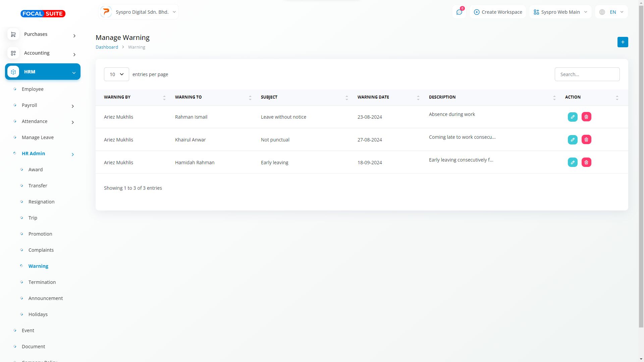The image size is (644, 362).
Task: Edit the Hamidah Rahman warning entry
Action: 573,162
